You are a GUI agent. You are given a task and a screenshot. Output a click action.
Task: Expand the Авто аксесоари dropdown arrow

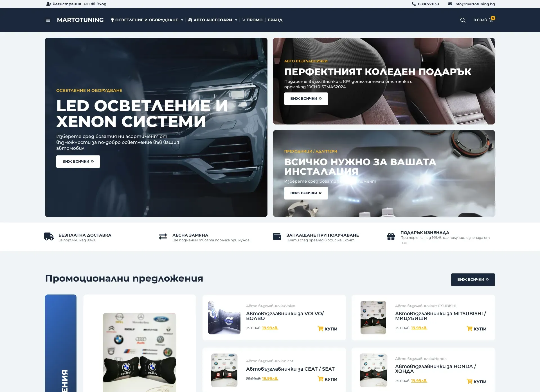(x=236, y=20)
